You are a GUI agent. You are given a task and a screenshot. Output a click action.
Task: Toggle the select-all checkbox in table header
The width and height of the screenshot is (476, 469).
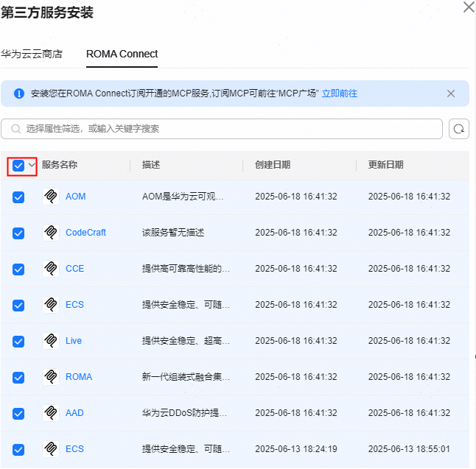18,166
